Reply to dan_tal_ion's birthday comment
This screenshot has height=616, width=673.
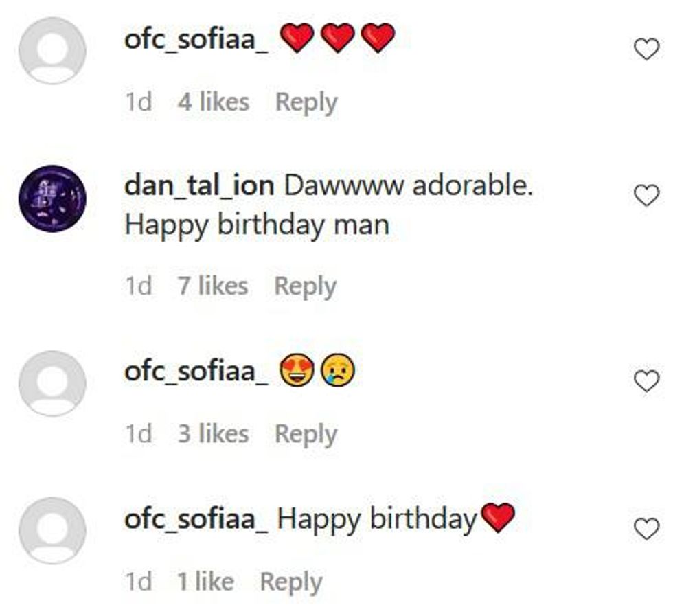[x=305, y=286]
